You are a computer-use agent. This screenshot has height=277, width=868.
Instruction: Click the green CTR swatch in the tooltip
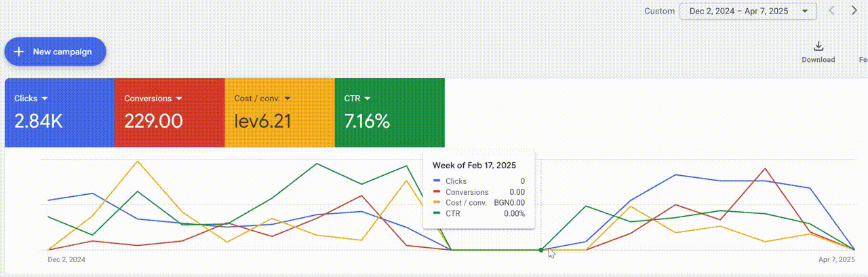pyautogui.click(x=437, y=213)
